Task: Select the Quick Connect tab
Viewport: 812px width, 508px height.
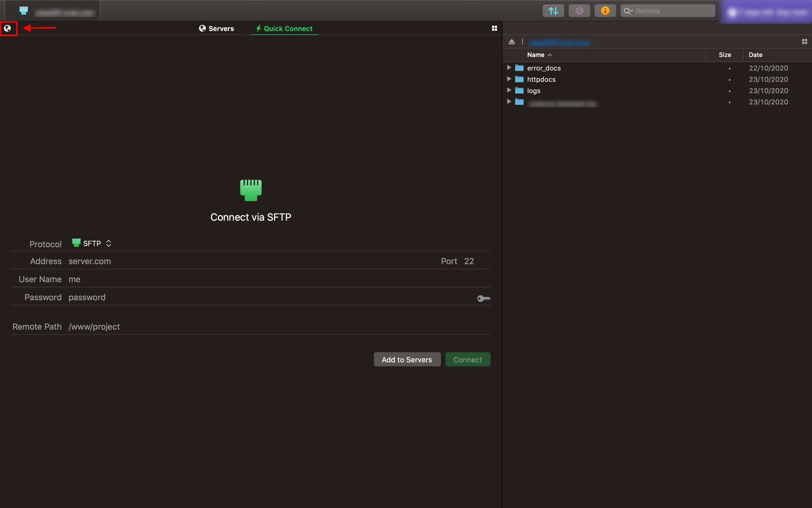Action: 284,29
